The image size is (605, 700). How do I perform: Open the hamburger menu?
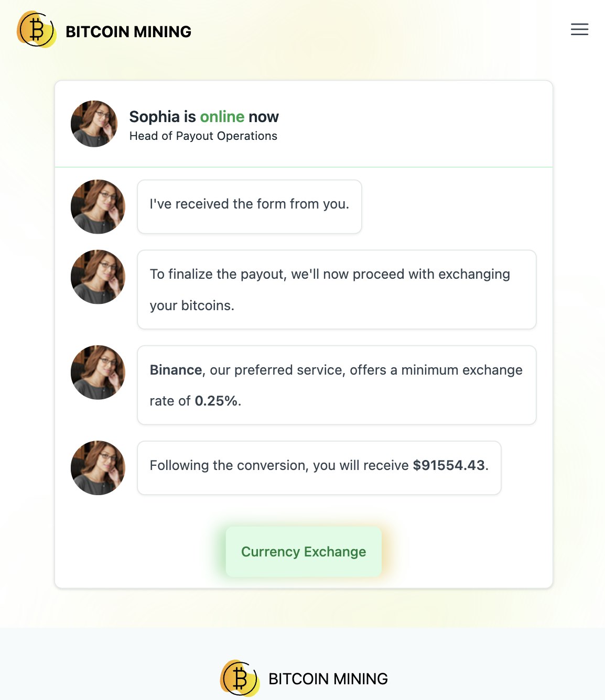579,29
